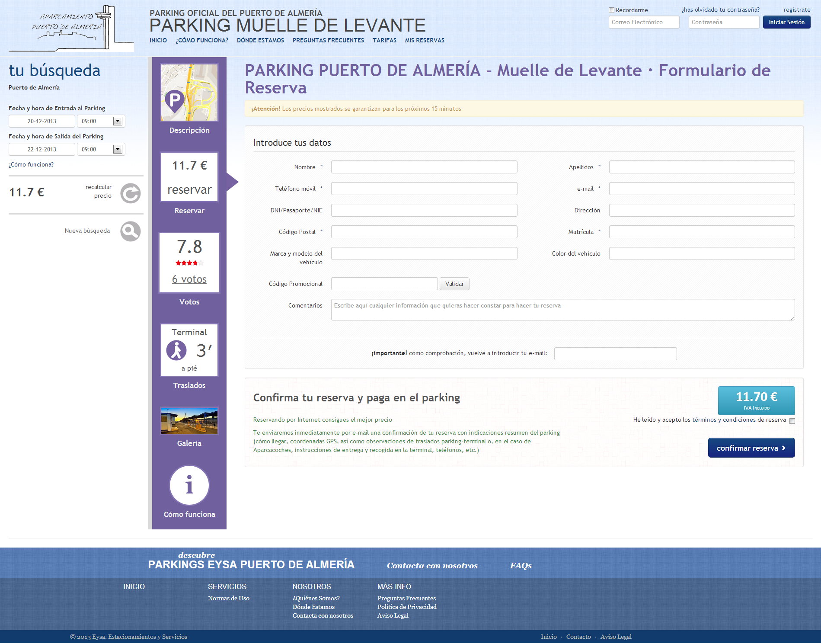Click the entry date field 20-12-2013
Image resolution: width=821 pixels, height=644 pixels.
tap(42, 121)
